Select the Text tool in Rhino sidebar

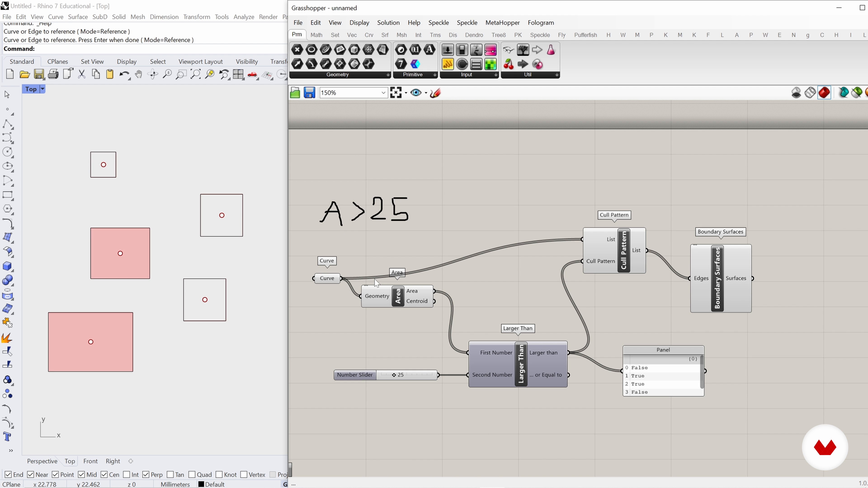coord(7,437)
